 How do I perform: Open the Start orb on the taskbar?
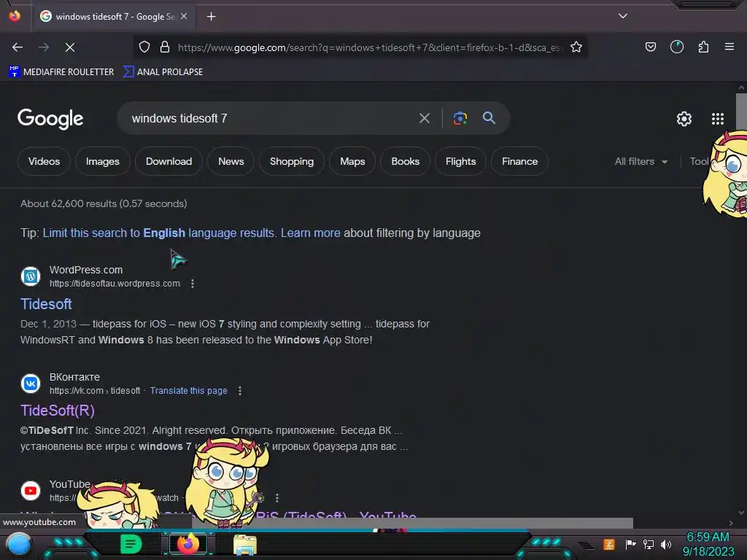(18, 545)
